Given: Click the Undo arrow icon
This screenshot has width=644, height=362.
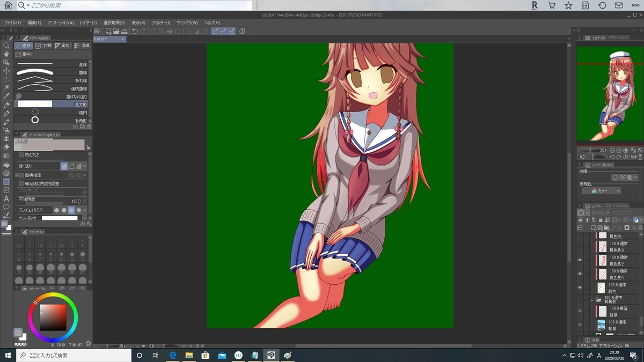Looking at the screenshot, I should [135, 31].
